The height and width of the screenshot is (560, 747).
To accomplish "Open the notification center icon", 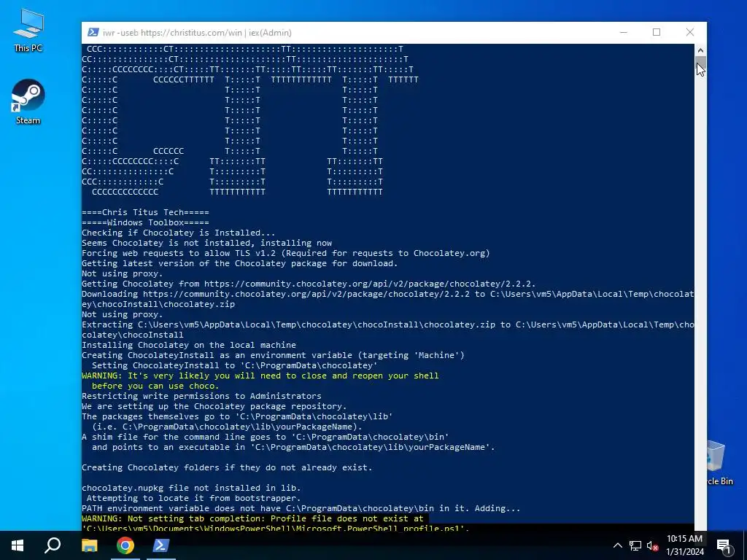I will 724,545.
